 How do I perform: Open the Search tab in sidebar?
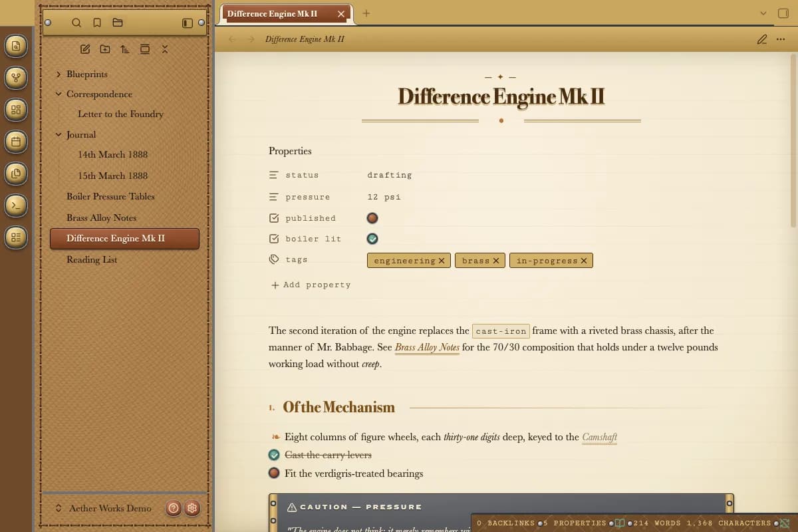point(76,23)
